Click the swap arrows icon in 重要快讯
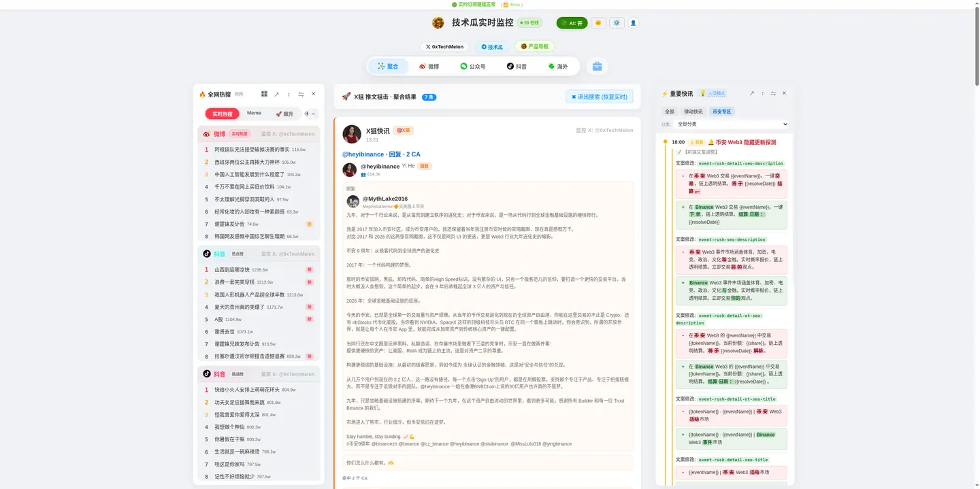The height and width of the screenshot is (489, 980). 773,93
